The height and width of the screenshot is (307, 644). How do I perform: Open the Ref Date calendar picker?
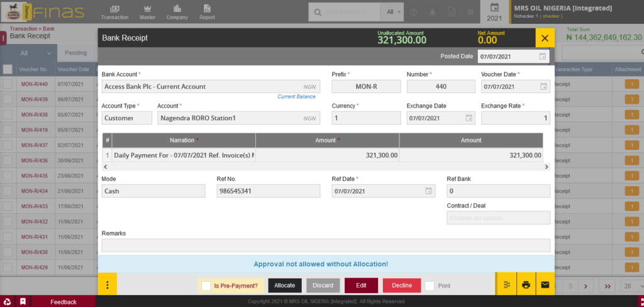coord(428,191)
